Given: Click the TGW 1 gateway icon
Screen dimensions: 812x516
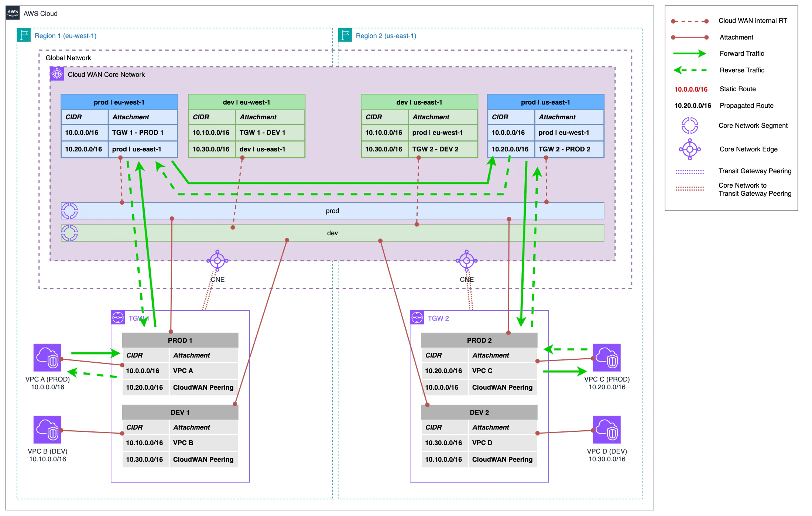Looking at the screenshot, I should pyautogui.click(x=118, y=318).
